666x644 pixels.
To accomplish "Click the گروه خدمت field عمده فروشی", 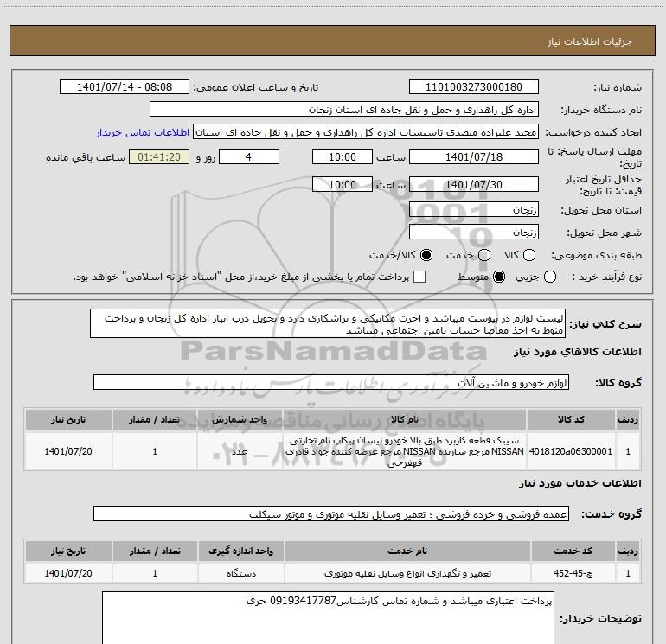I will 331,513.
